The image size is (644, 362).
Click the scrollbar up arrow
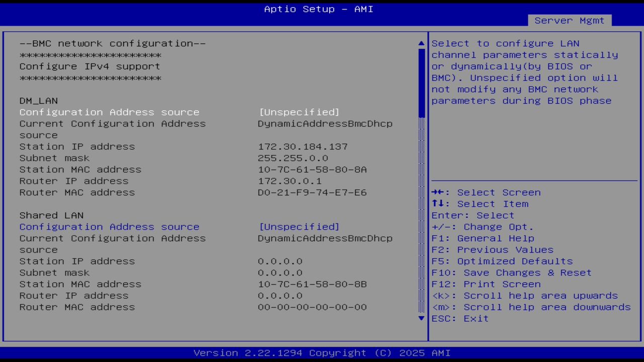(421, 43)
